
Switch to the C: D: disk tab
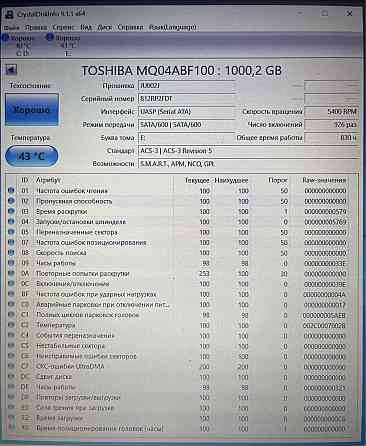19,45
